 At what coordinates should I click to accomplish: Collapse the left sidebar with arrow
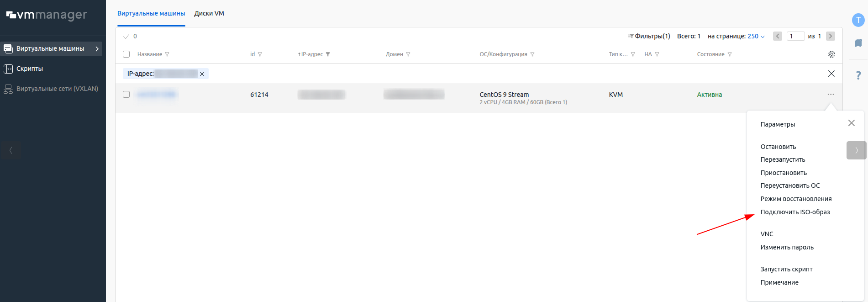click(11, 150)
